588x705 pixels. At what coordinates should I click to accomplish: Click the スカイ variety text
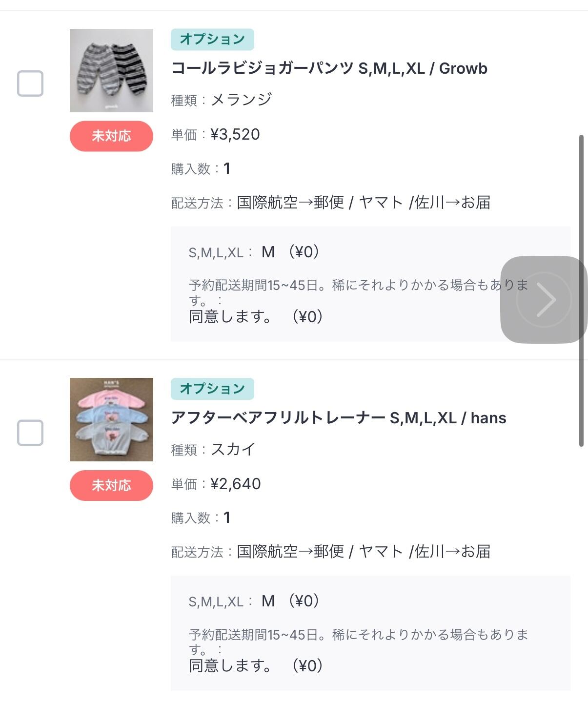[233, 449]
